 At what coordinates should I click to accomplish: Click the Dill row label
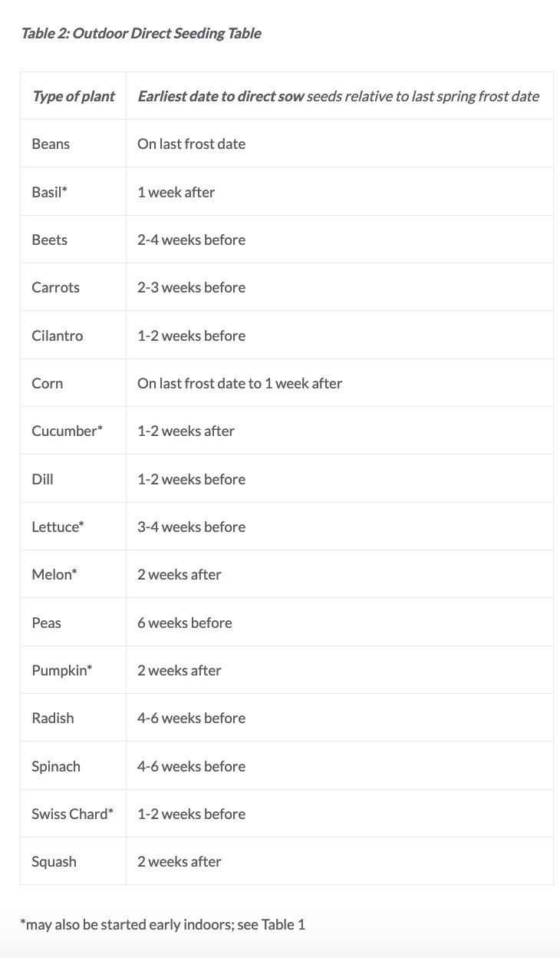point(43,479)
